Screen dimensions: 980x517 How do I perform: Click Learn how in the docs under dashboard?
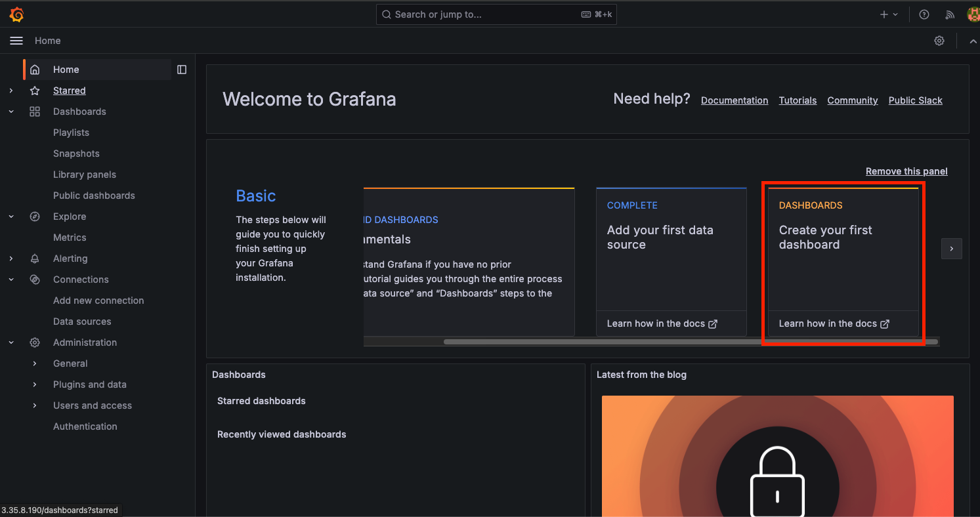pyautogui.click(x=834, y=323)
